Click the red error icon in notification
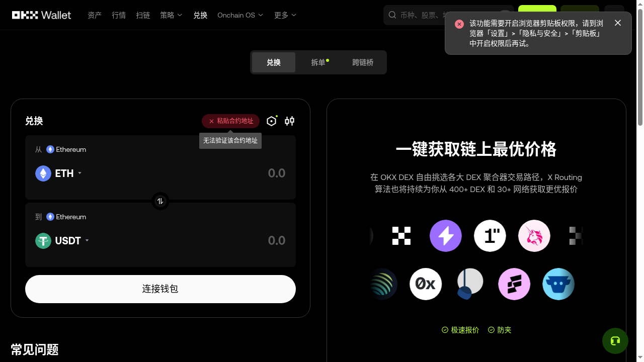 coord(459,24)
